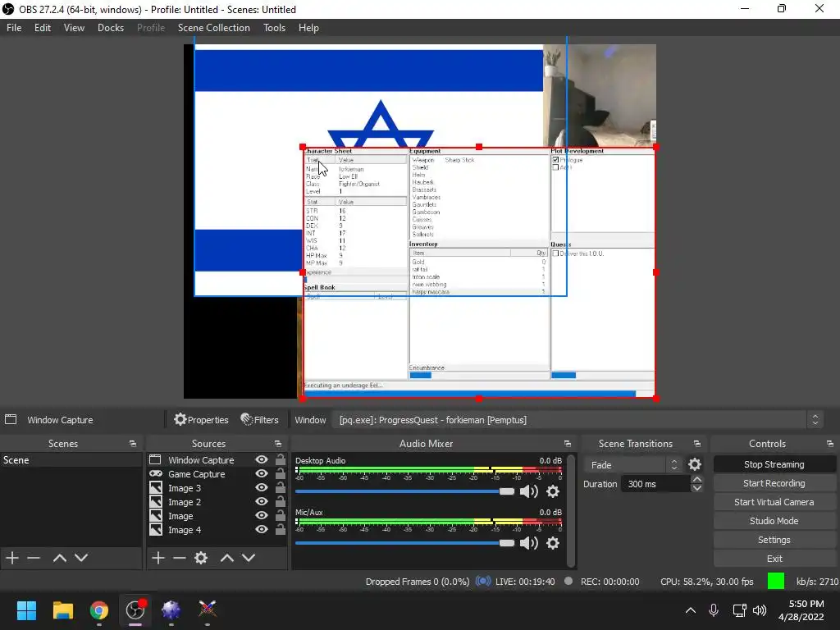The image size is (840, 630).
Task: Select the Scene entry in Scenes
Action: pyautogui.click(x=71, y=459)
